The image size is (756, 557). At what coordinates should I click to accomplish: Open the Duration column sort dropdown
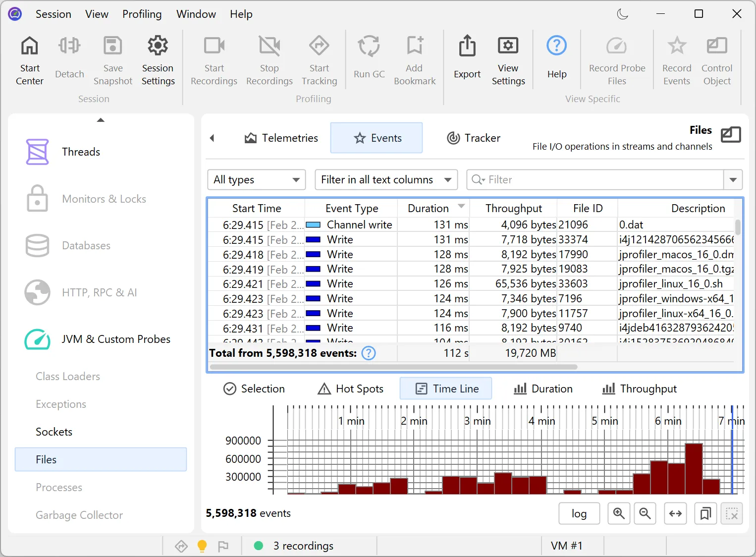pyautogui.click(x=461, y=207)
